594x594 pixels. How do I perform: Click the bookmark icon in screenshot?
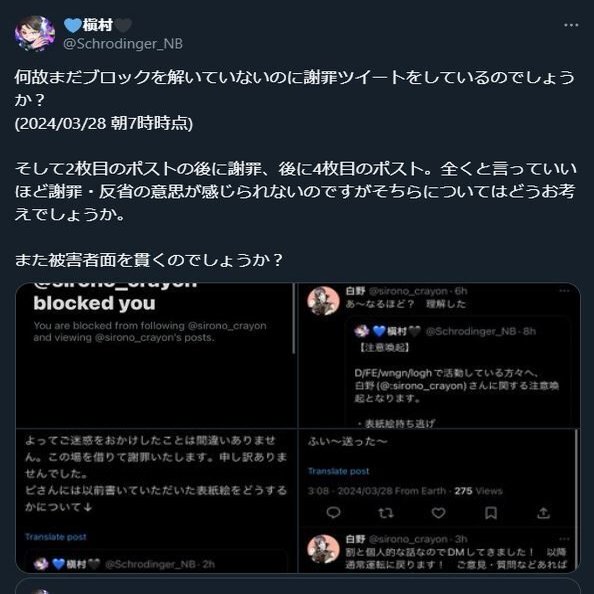pyautogui.click(x=491, y=513)
